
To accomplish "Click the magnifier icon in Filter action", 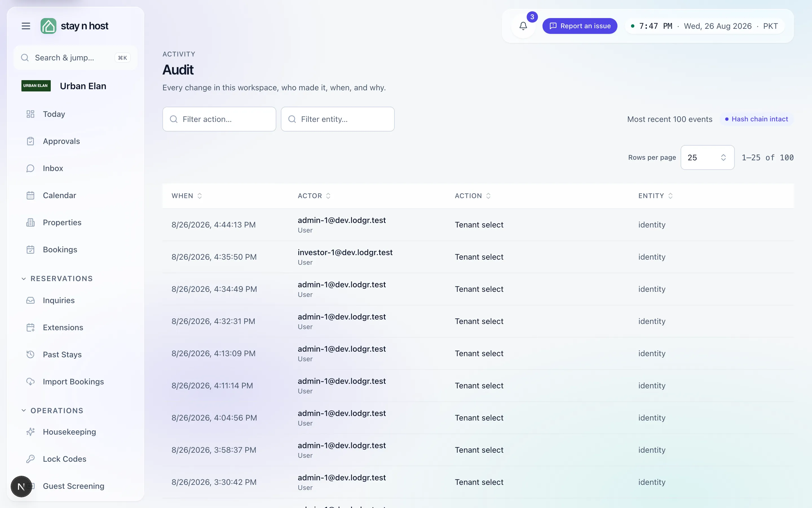I will 174,119.
